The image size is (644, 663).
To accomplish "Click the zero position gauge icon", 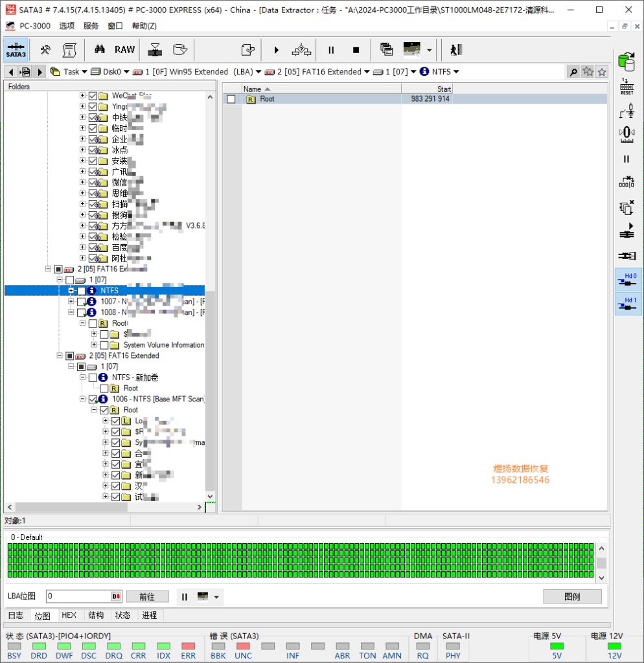I will tap(627, 135).
